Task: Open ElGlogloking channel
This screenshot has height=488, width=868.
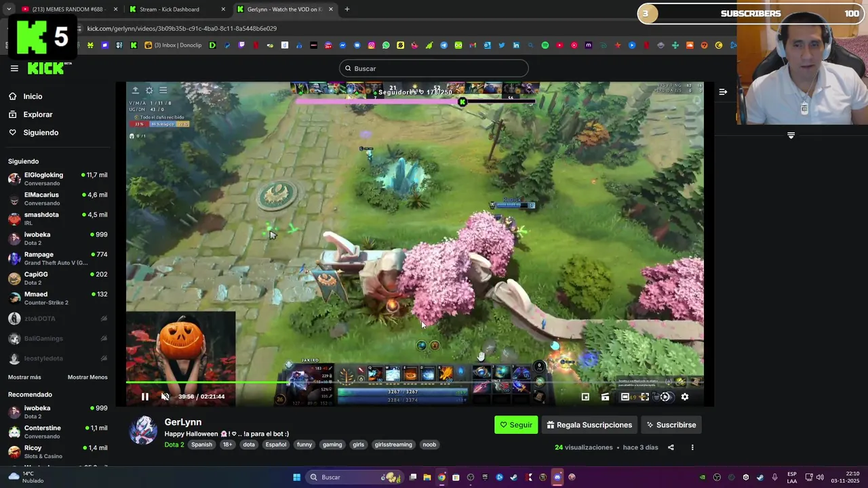Action: click(x=58, y=179)
